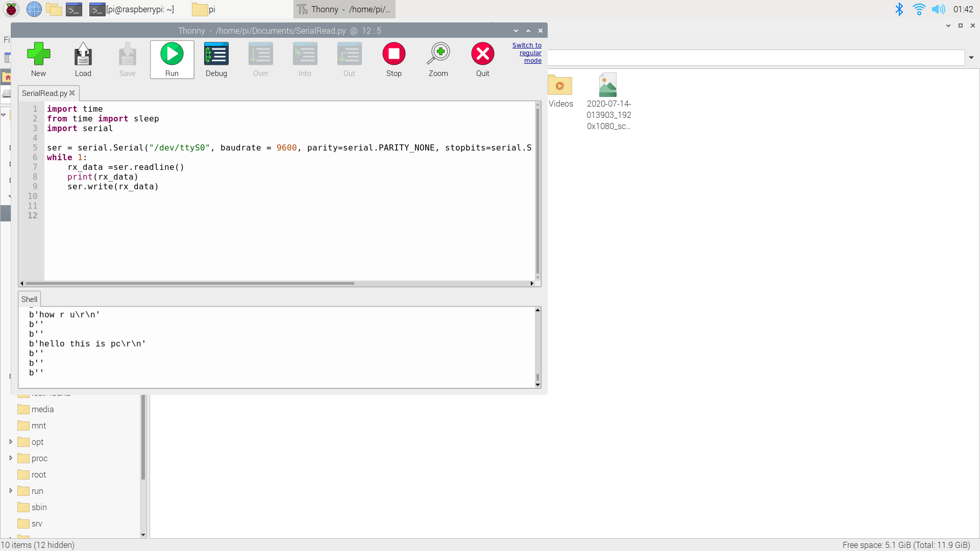Quit Thonny with the red X icon
The image size is (980, 551).
482,54
